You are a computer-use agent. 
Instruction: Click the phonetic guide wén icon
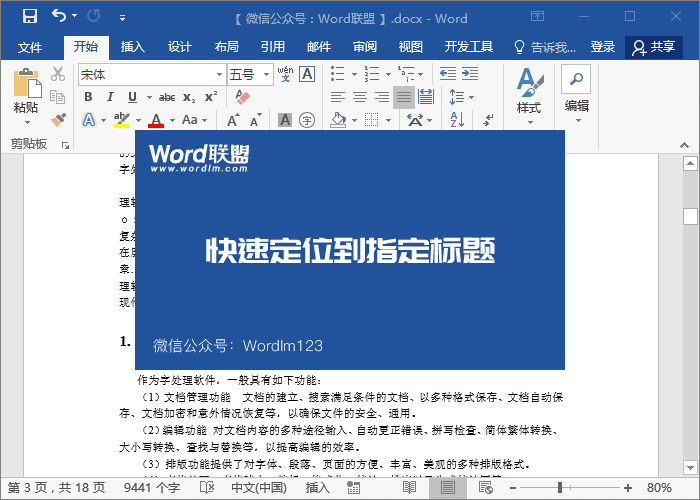[x=285, y=74]
